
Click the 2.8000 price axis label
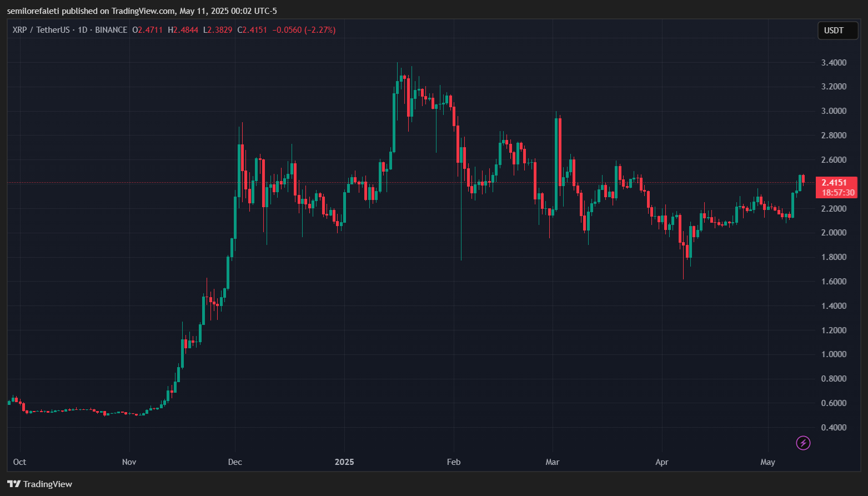(834, 136)
